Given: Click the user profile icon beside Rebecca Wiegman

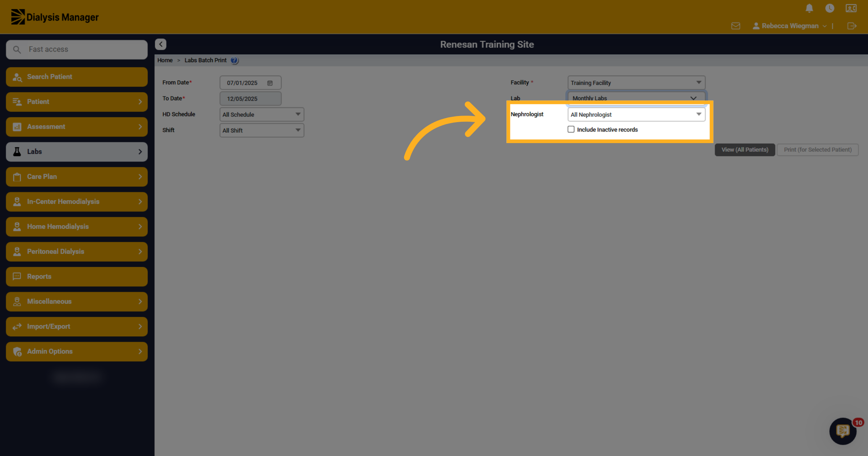Looking at the screenshot, I should pyautogui.click(x=756, y=26).
